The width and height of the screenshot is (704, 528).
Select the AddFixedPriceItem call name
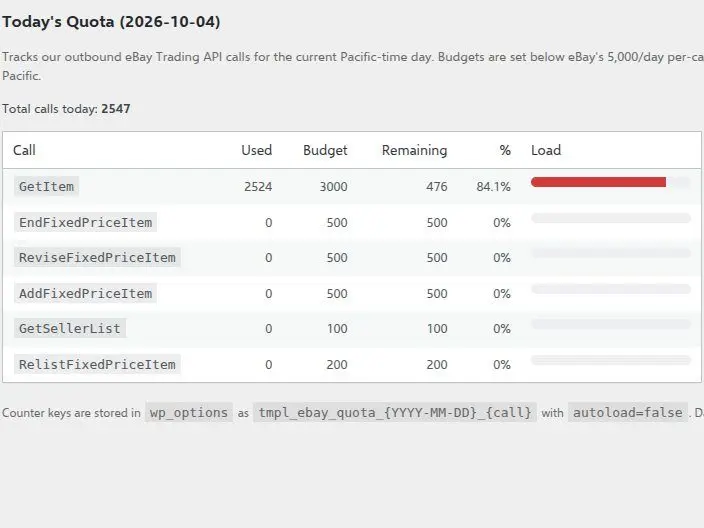point(85,294)
